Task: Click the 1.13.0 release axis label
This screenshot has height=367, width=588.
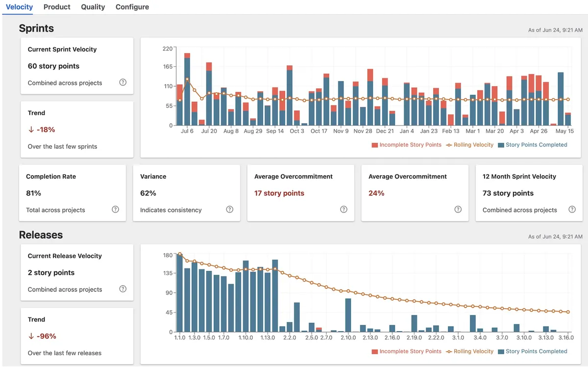Action: pos(268,338)
